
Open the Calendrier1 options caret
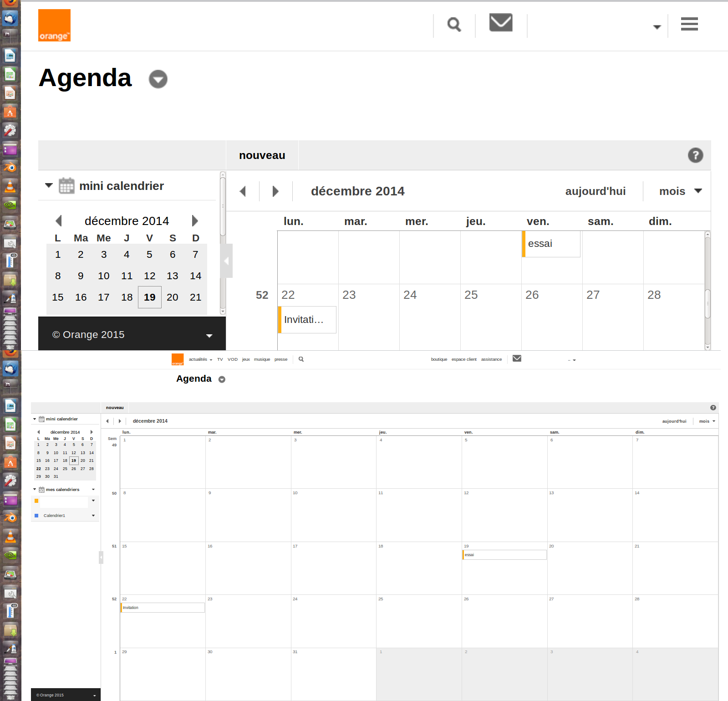(x=93, y=516)
